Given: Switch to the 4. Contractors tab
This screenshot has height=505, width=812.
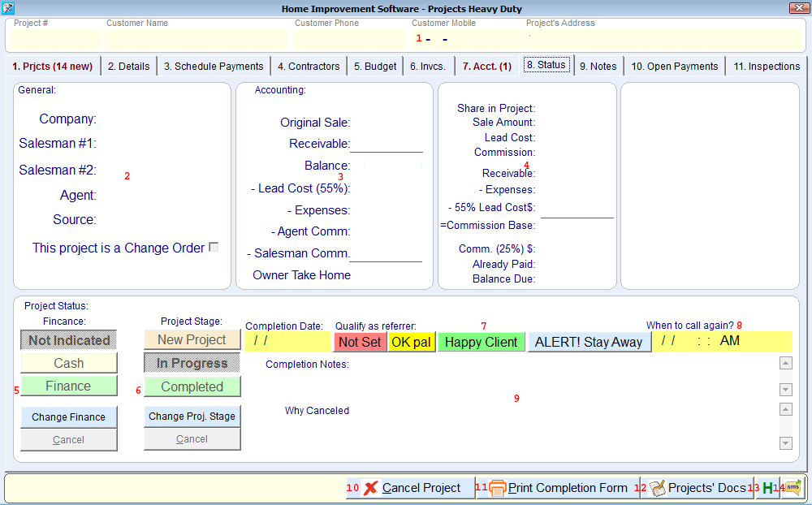Looking at the screenshot, I should (309, 67).
